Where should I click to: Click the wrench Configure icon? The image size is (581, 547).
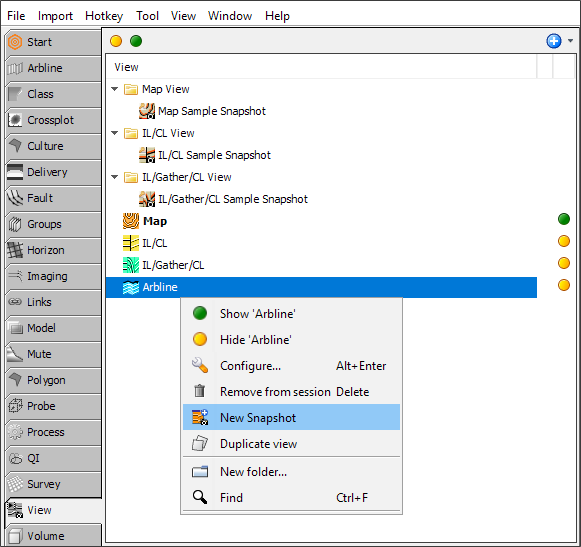point(200,365)
